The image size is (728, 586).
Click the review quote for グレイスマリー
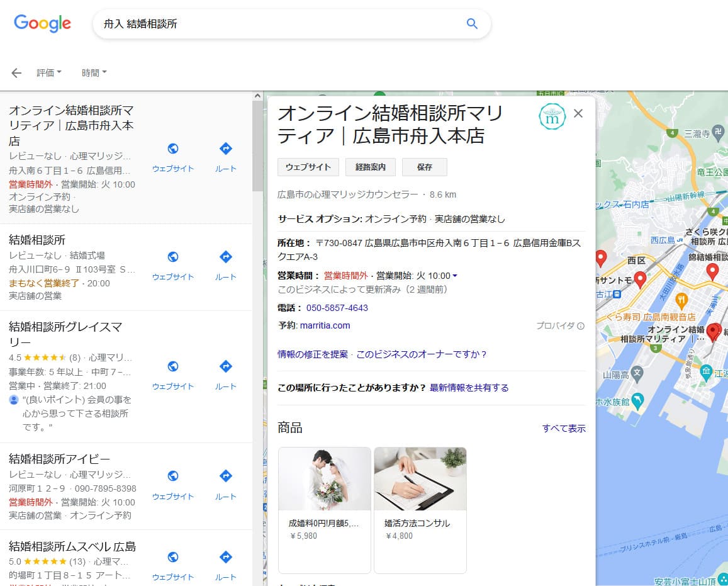tap(77, 414)
